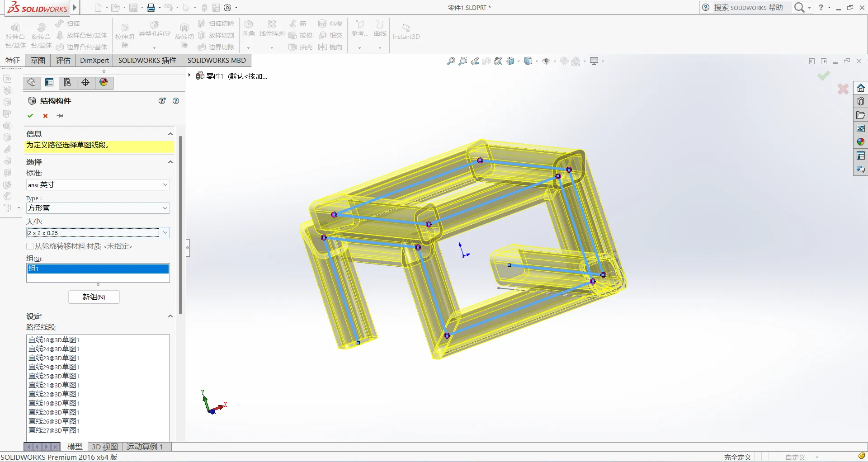Screen dimensions: 868x462
Task: Click the Previous View icon
Action: click(475, 61)
